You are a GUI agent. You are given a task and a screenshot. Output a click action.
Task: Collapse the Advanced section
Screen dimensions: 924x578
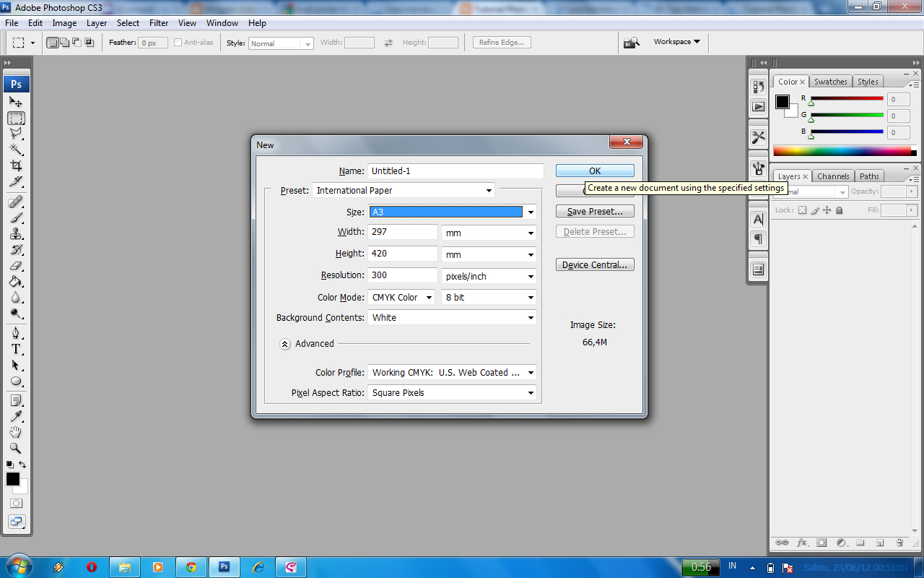tap(285, 345)
